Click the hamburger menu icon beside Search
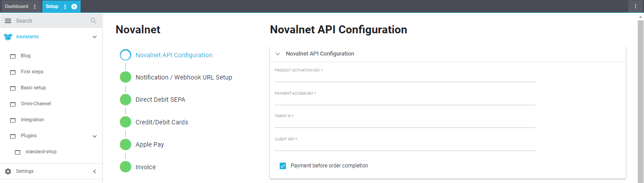Viewport: 644px width, 183px height. tap(8, 21)
